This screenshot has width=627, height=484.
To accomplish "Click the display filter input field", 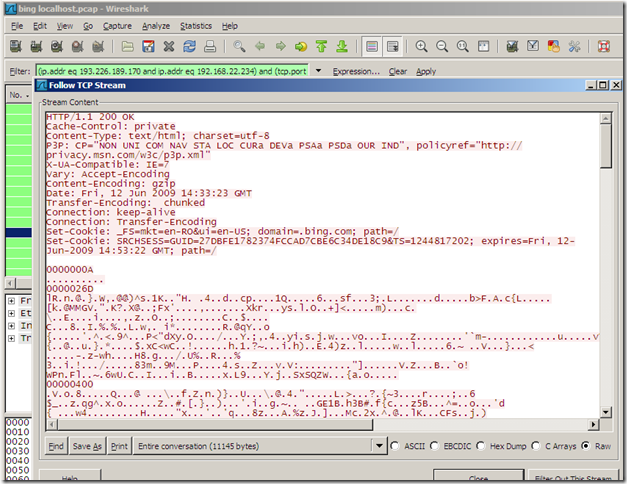I will pos(172,71).
